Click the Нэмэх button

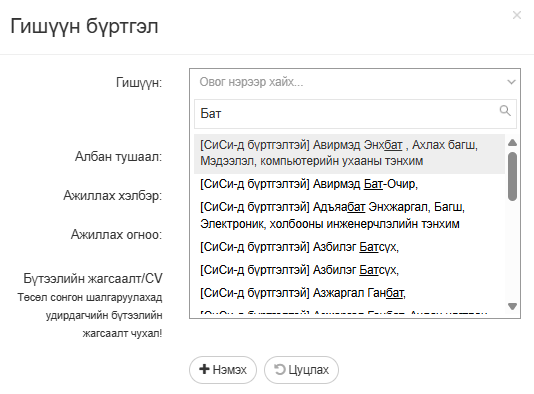223,370
